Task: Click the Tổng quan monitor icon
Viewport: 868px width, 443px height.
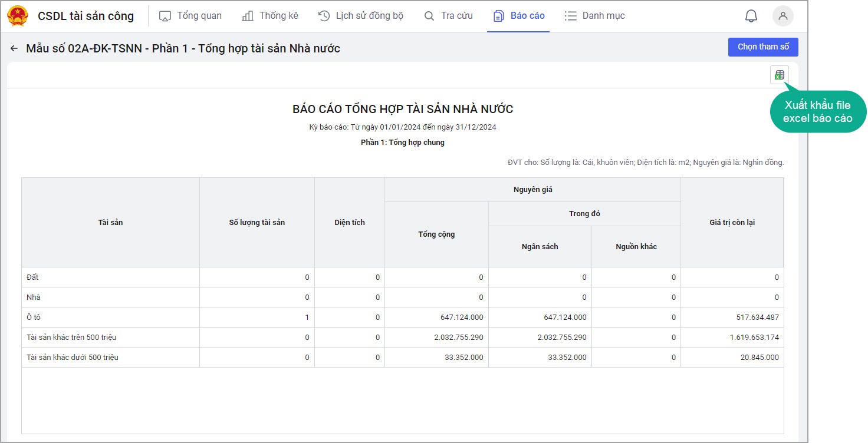Action: pos(165,16)
